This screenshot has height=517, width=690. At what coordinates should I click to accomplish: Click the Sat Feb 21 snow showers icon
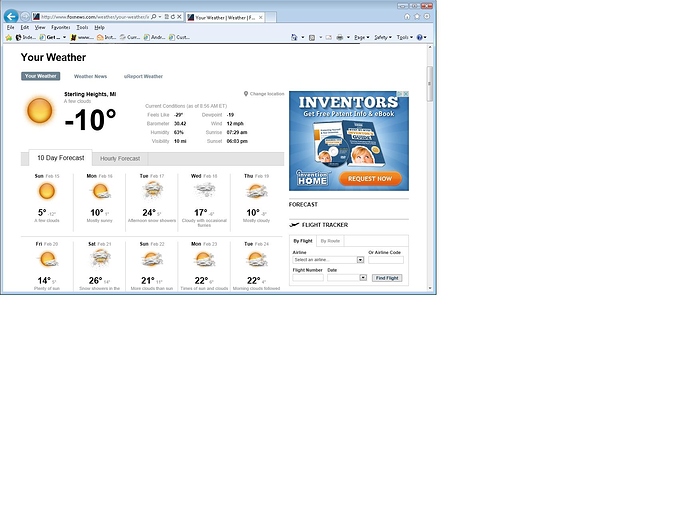pyautogui.click(x=100, y=259)
